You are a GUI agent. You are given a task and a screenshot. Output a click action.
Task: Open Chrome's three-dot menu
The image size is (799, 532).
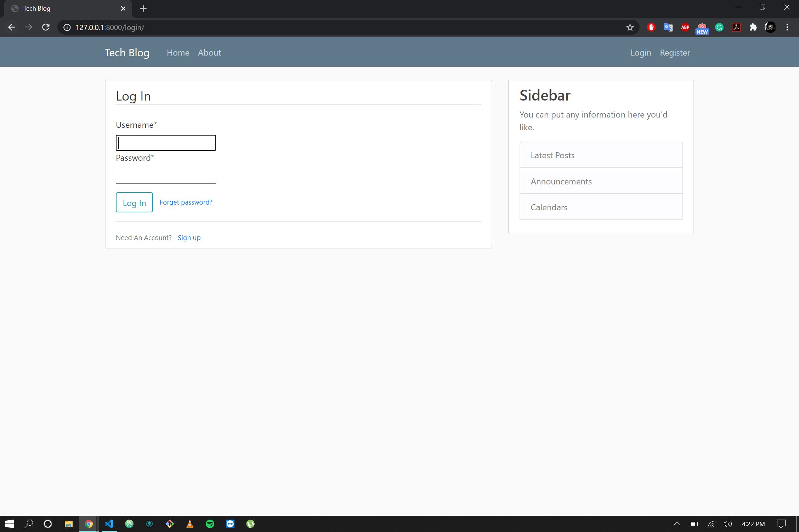point(787,27)
